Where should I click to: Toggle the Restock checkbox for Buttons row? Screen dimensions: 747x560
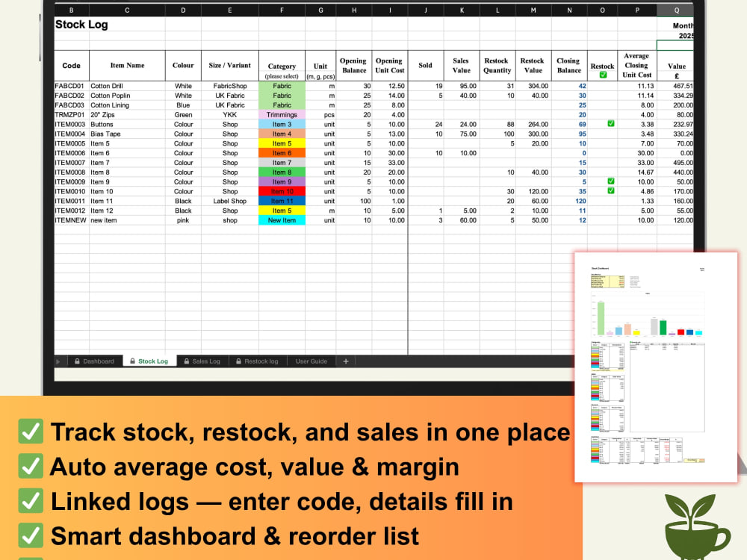click(611, 124)
